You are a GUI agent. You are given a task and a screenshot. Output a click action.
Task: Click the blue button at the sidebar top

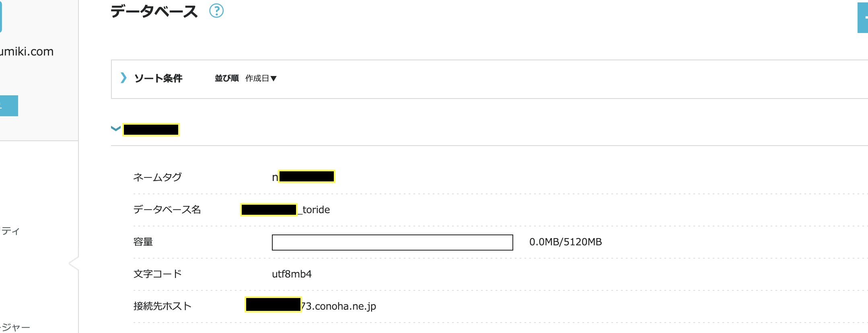point(1,16)
